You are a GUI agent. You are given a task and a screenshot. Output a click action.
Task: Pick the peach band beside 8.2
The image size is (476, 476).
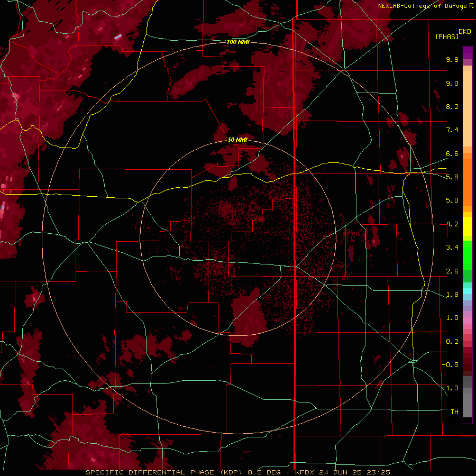(467, 108)
